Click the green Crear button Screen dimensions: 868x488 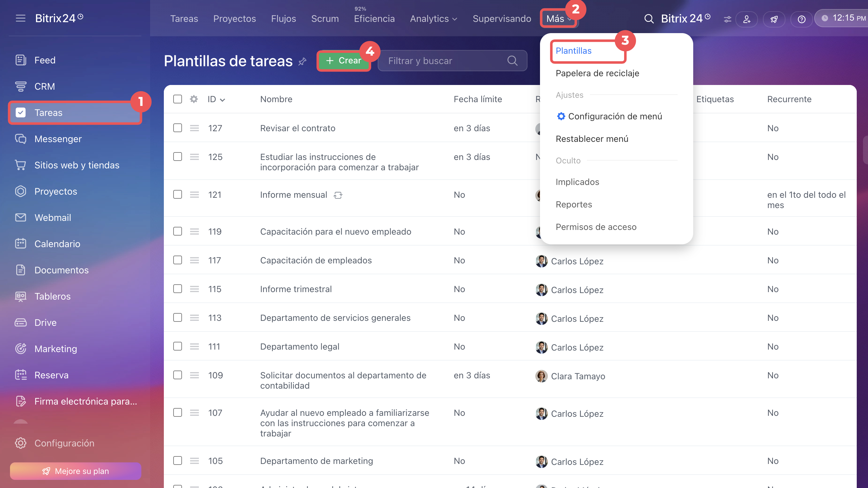pos(344,61)
